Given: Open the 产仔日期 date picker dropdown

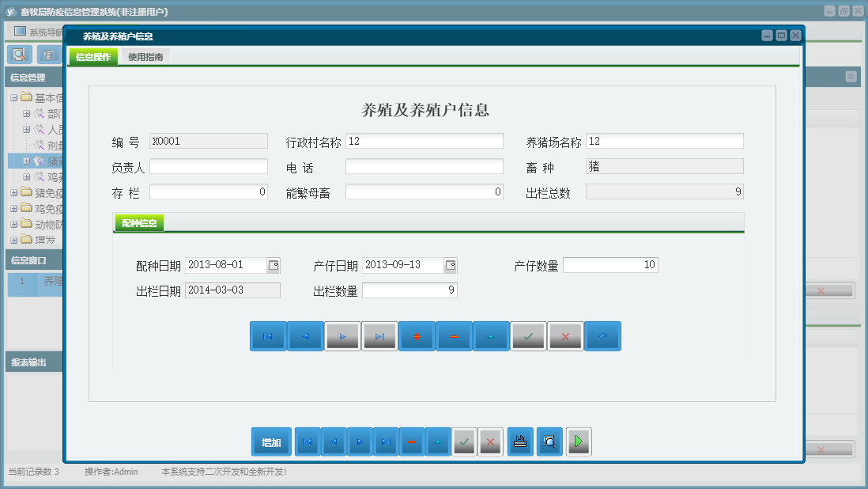Looking at the screenshot, I should 451,265.
